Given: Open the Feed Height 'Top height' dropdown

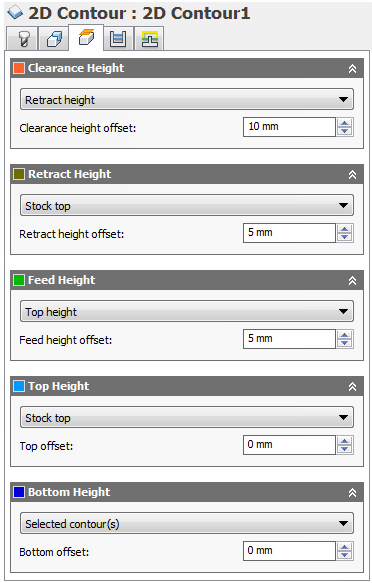Looking at the screenshot, I should (x=187, y=311).
